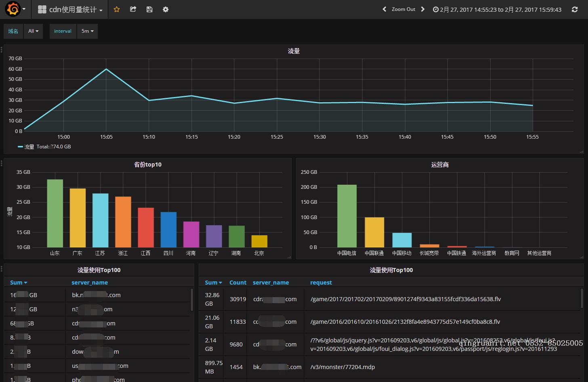Open the Grafana logo menu
The image size is (588, 382).
(15, 9)
